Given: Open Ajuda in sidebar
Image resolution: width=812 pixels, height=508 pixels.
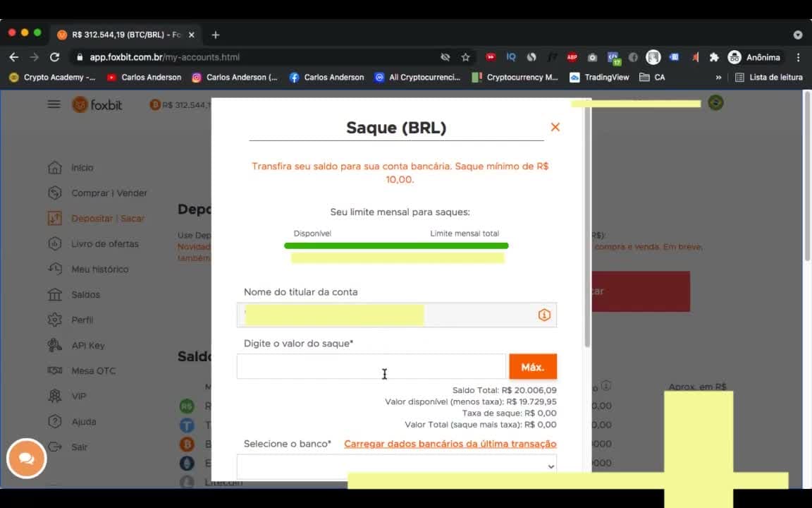Looking at the screenshot, I should tap(84, 421).
